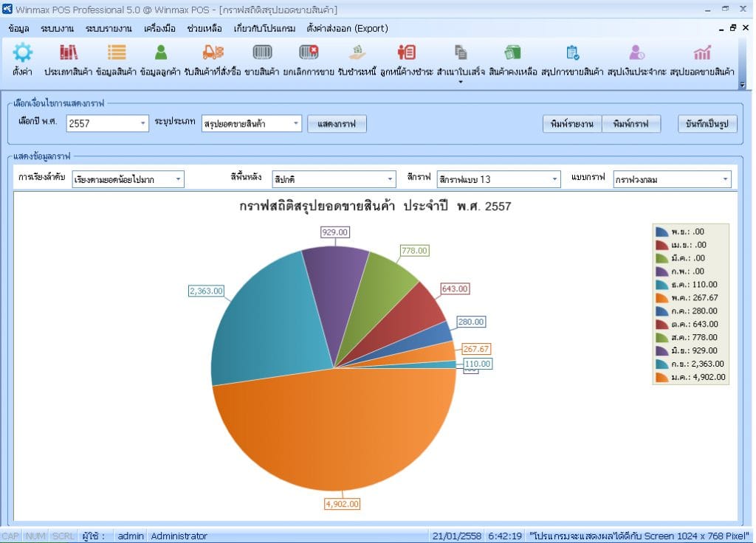
Task: Click legend swatch for ม.ค.: 4,902.00
Action: (662, 377)
